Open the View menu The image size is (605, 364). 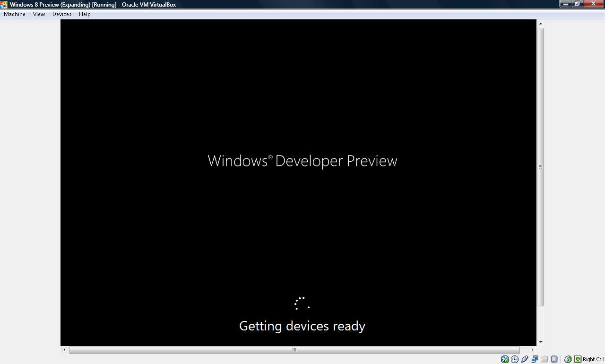point(39,14)
